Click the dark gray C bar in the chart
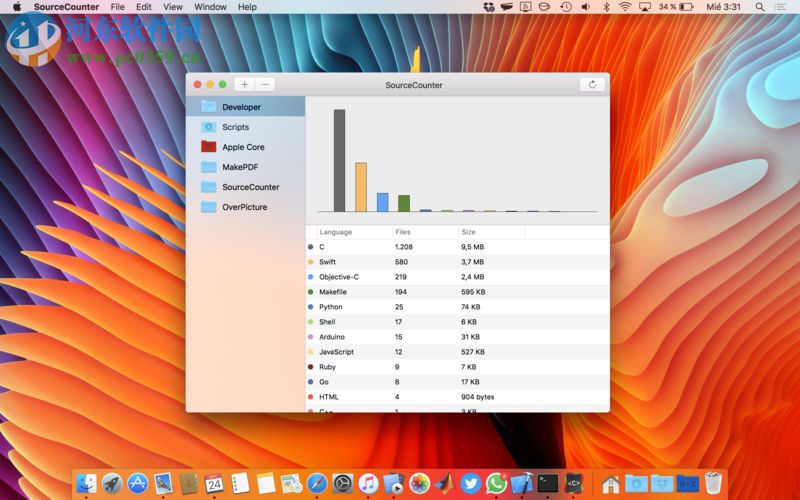The height and width of the screenshot is (500, 800). click(339, 160)
